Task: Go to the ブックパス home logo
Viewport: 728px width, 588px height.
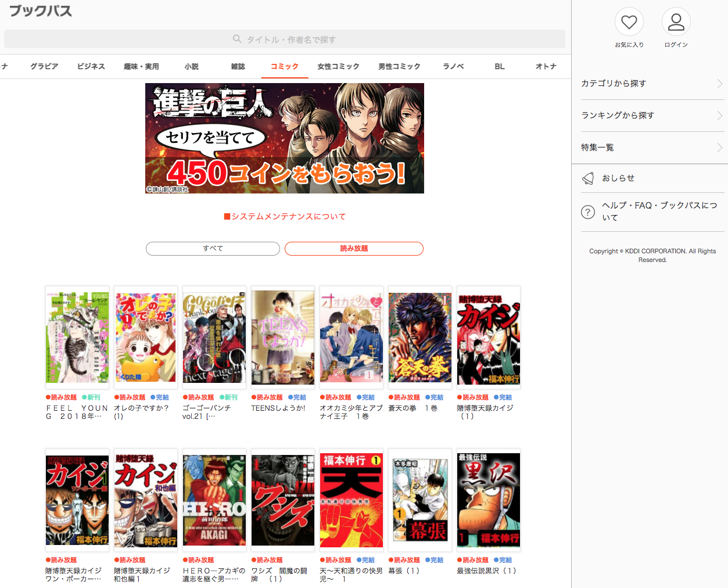Action: (x=41, y=10)
